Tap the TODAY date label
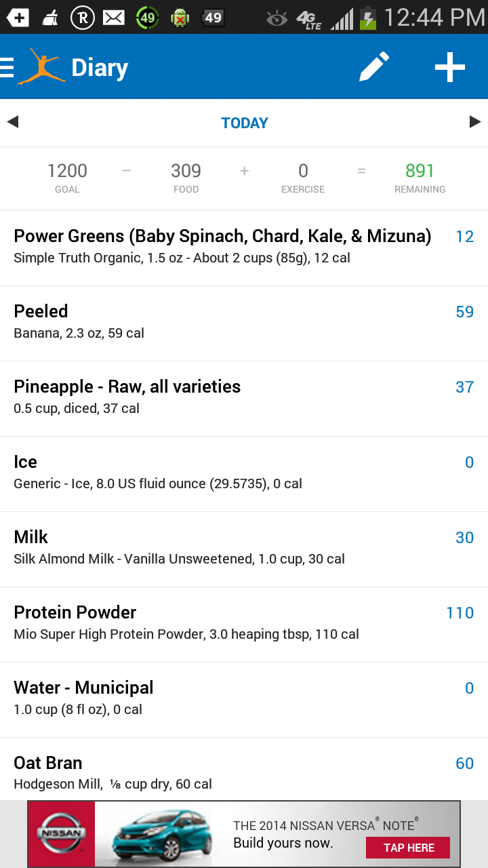This screenshot has width=488, height=868. pyautogui.click(x=245, y=123)
